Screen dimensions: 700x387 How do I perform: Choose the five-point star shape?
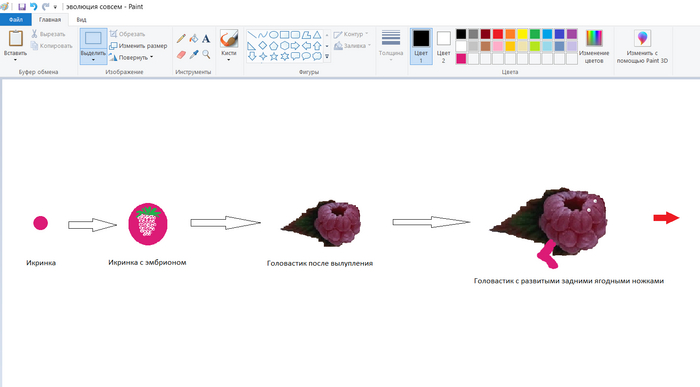tap(274, 56)
